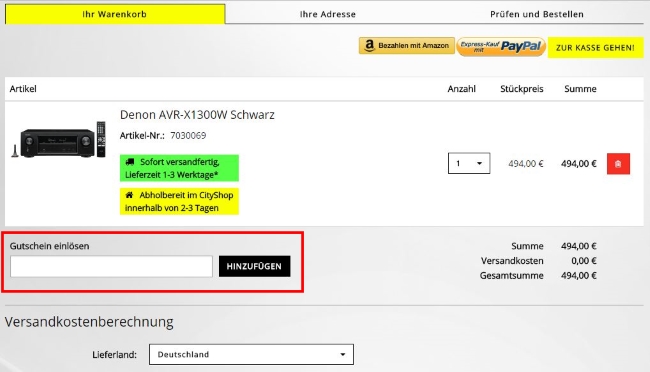The height and width of the screenshot is (372, 650).
Task: Focus the Gutschein einlösen input field
Action: click(x=112, y=266)
